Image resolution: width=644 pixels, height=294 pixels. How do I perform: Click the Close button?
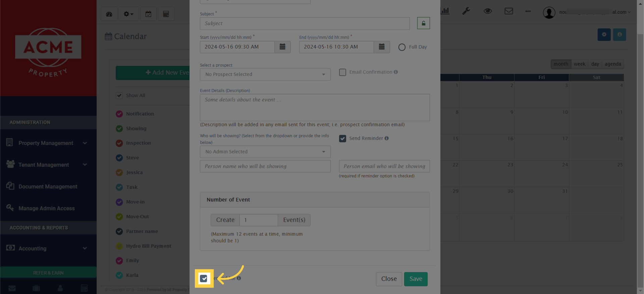pos(389,279)
